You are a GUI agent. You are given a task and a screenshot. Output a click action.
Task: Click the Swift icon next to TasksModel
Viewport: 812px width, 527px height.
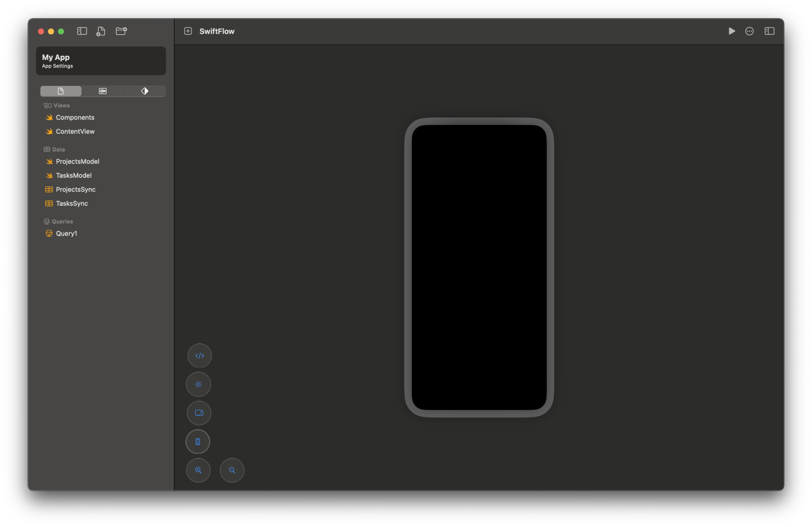click(x=49, y=176)
